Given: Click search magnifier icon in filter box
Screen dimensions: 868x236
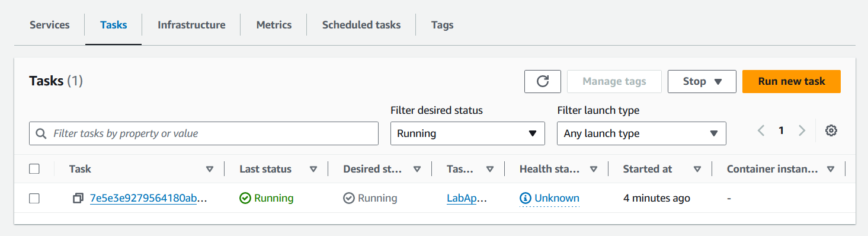Looking at the screenshot, I should tap(41, 133).
